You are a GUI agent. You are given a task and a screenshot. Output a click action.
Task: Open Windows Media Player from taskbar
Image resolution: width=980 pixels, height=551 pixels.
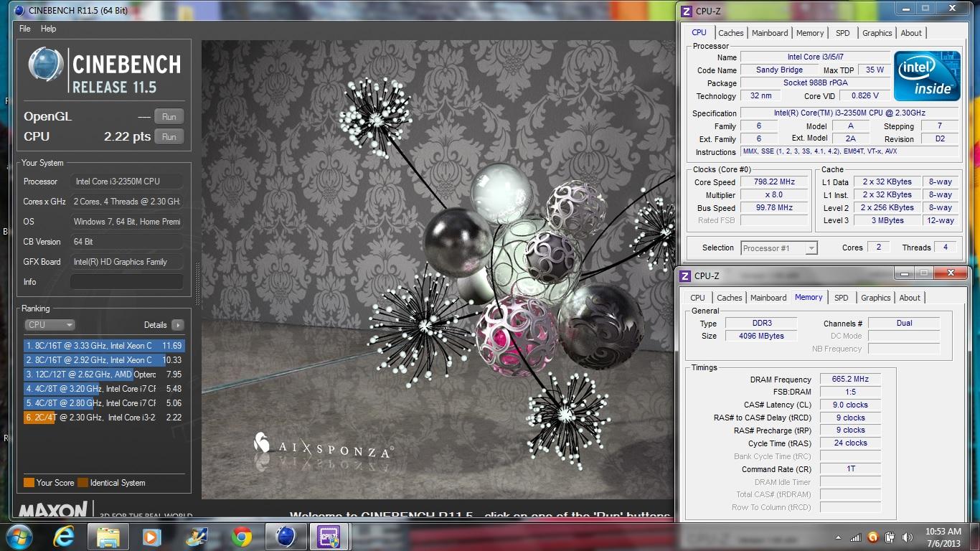(151, 537)
